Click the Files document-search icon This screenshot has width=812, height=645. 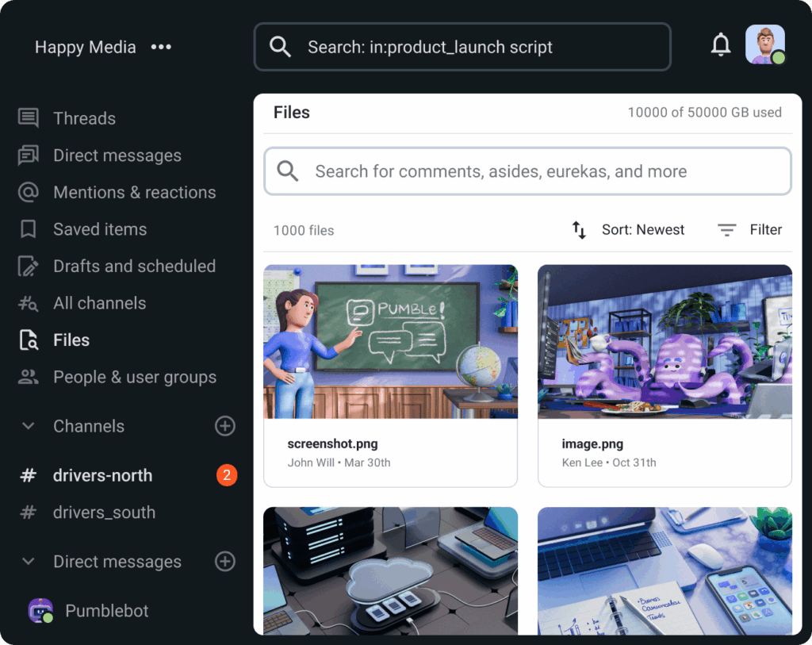point(29,340)
